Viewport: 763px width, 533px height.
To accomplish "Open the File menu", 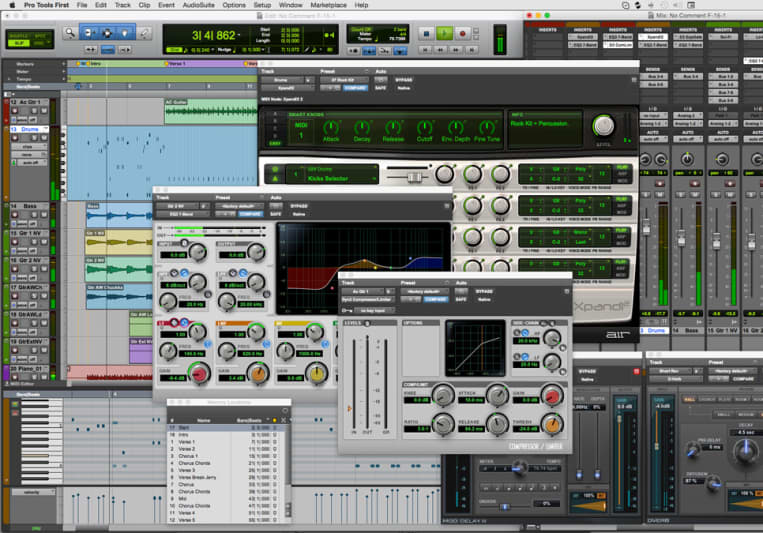I will pyautogui.click(x=82, y=5).
